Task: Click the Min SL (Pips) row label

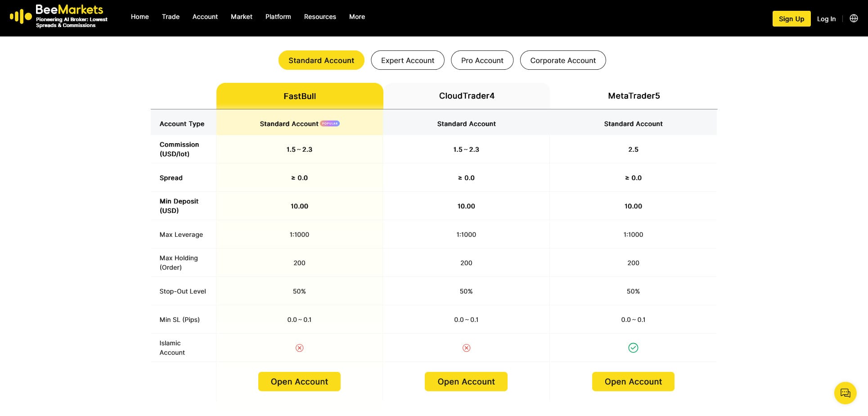Action: point(180,320)
